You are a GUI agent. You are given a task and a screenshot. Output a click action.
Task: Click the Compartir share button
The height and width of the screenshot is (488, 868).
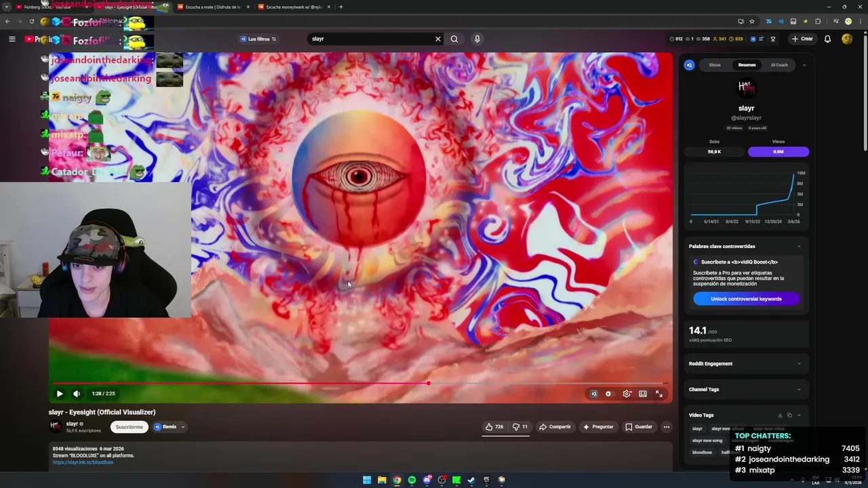point(555,427)
